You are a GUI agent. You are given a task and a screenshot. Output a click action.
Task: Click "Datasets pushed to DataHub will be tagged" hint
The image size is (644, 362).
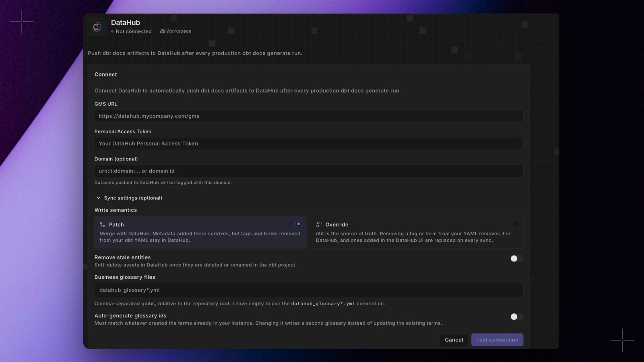(x=163, y=183)
